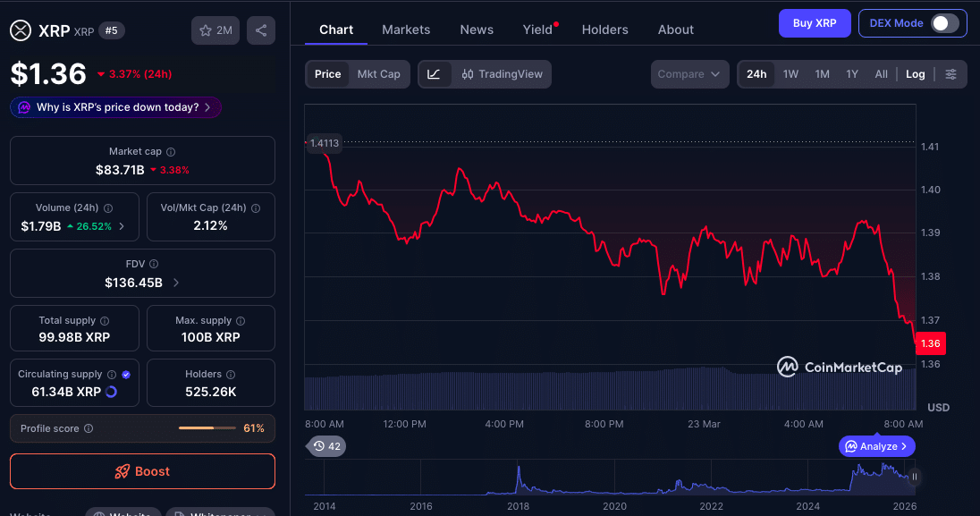
Task: Click the XRP coin logo icon
Action: (x=21, y=30)
